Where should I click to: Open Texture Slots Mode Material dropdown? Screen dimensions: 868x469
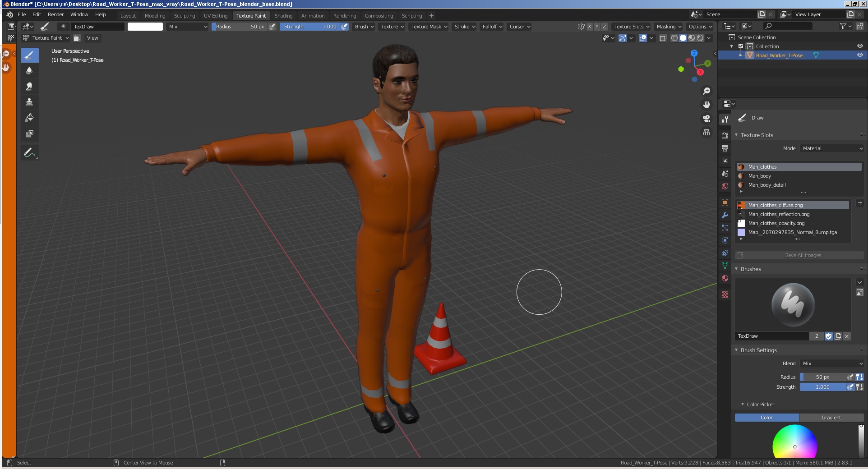[832, 148]
